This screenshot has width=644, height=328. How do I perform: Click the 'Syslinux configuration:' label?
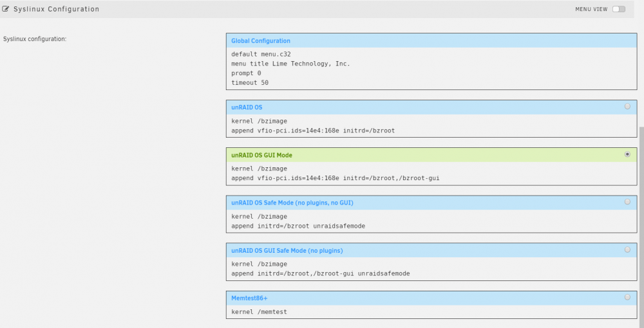[x=35, y=39]
